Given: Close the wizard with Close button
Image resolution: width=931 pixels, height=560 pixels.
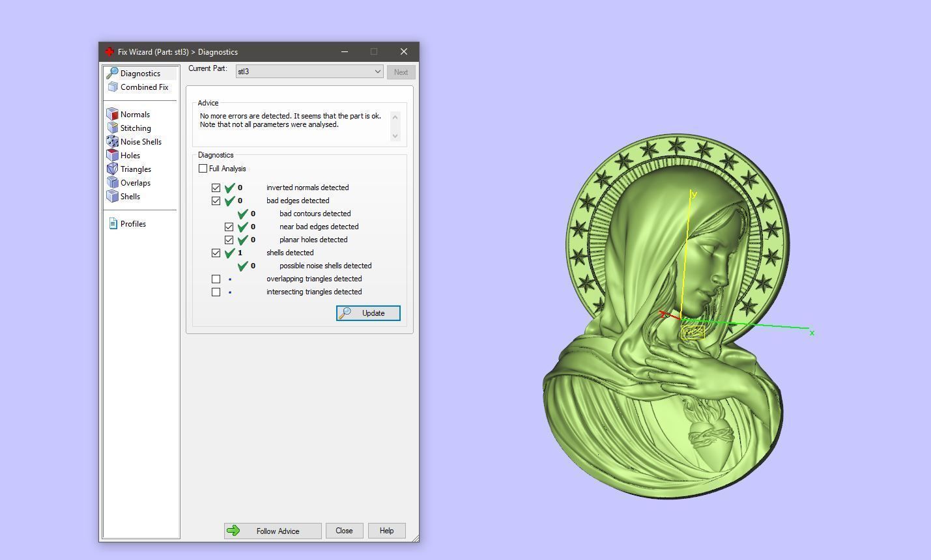Looking at the screenshot, I should point(344,531).
